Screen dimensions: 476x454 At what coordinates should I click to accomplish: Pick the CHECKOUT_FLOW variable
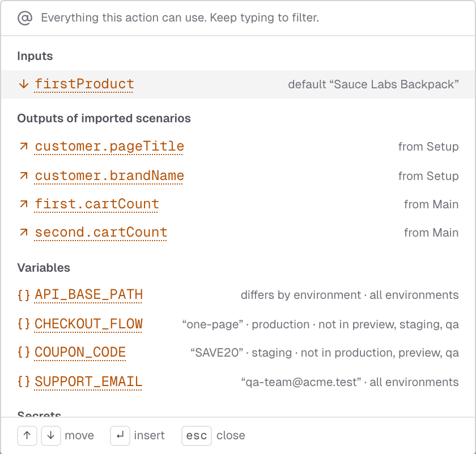click(x=238, y=324)
